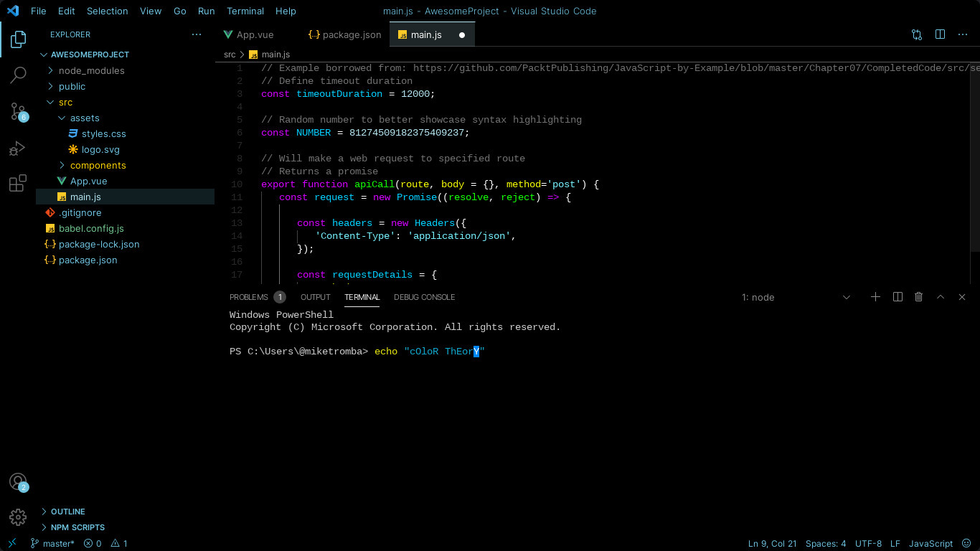This screenshot has width=980, height=551.
Task: Open the Run and Debug view
Action: pos(18,148)
